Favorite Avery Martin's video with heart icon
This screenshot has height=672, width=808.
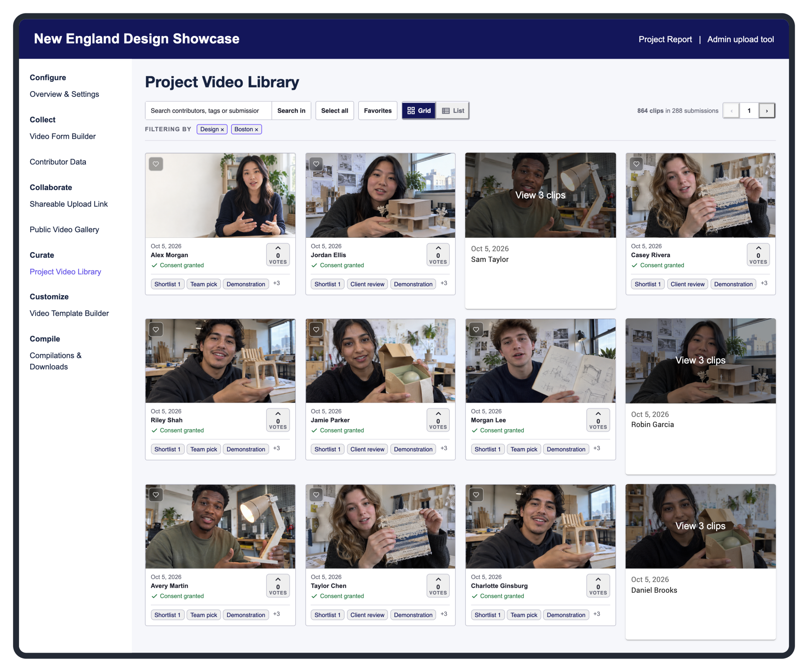click(156, 495)
